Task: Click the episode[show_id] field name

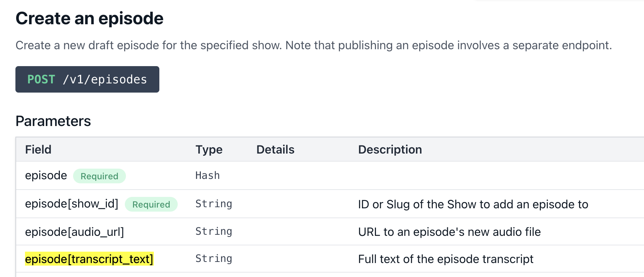Action: [x=72, y=204]
